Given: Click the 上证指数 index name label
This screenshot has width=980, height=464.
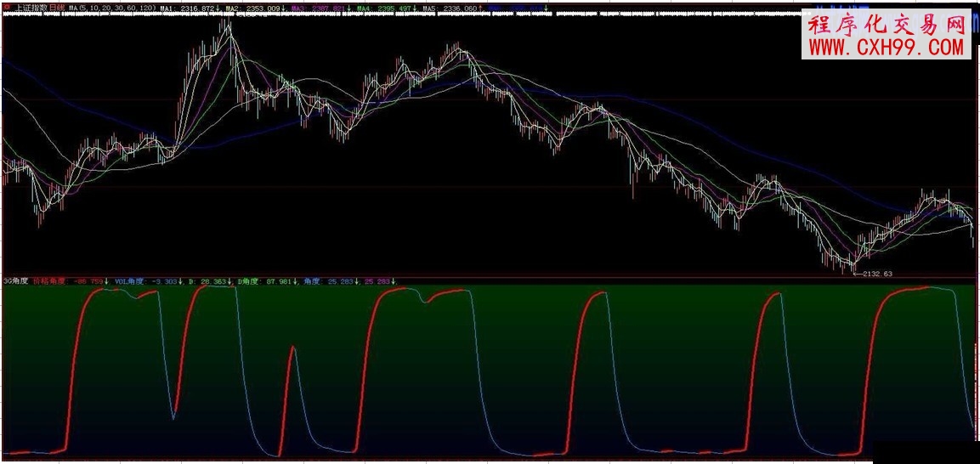Looking at the screenshot, I should point(31,7).
